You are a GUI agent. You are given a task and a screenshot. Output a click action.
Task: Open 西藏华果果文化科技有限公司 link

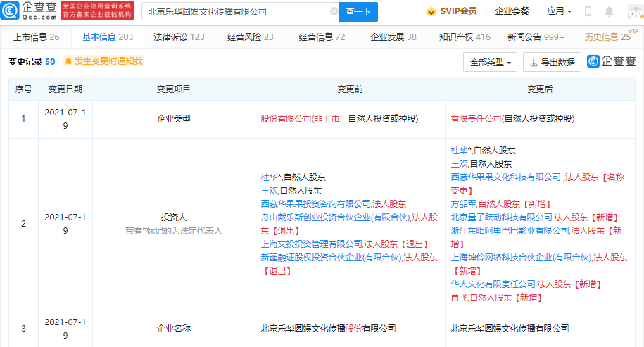[505, 177]
